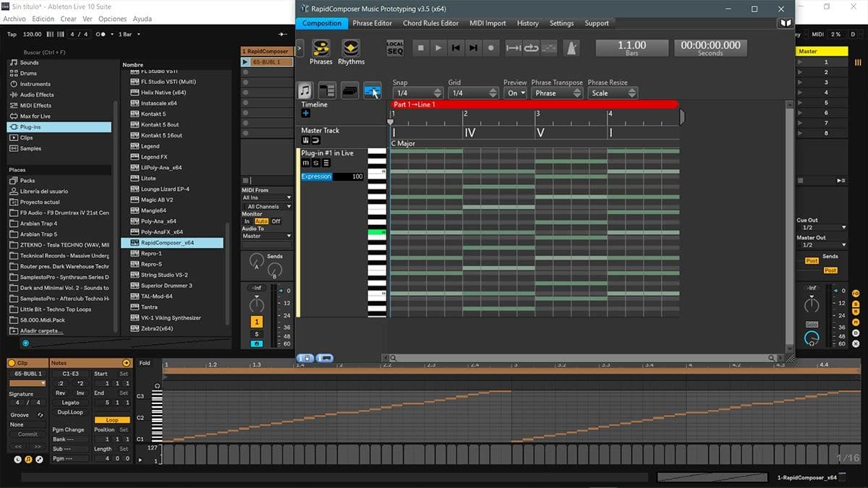
Task: Stop playback in RapidComposer transport
Action: pyautogui.click(x=421, y=48)
